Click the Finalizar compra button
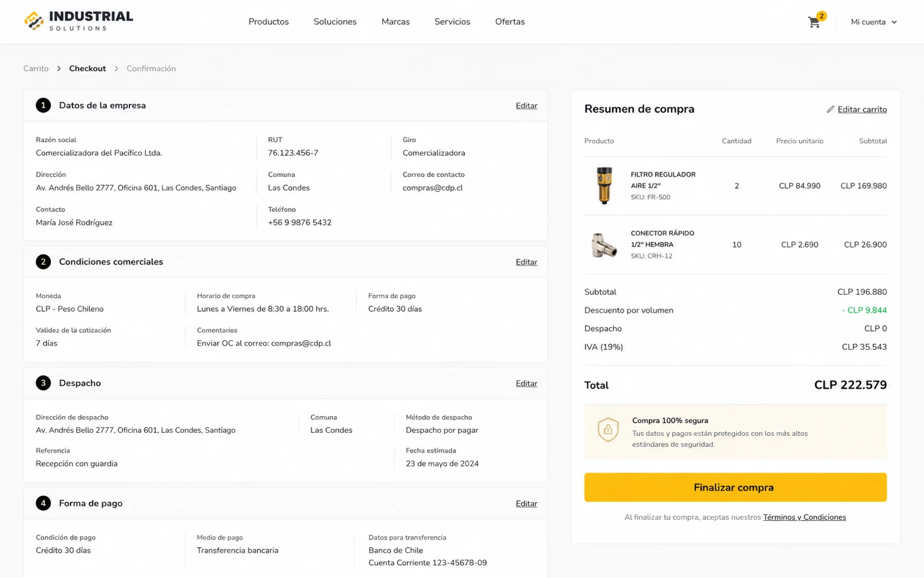 [735, 487]
